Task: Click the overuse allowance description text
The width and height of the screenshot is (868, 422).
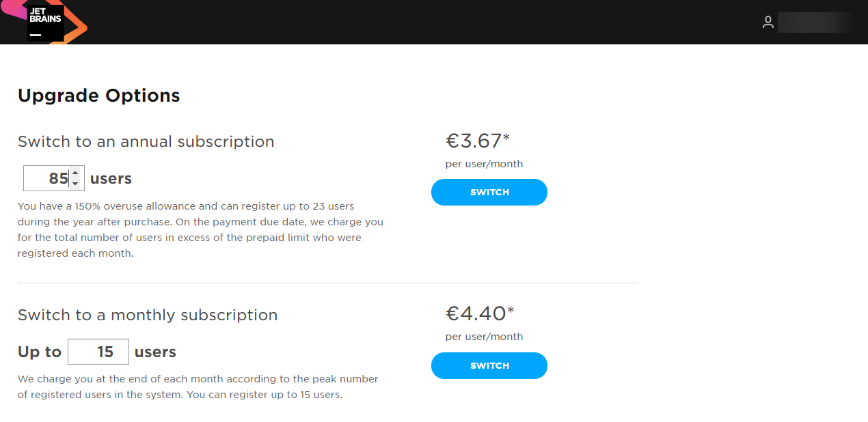Action: (x=200, y=229)
